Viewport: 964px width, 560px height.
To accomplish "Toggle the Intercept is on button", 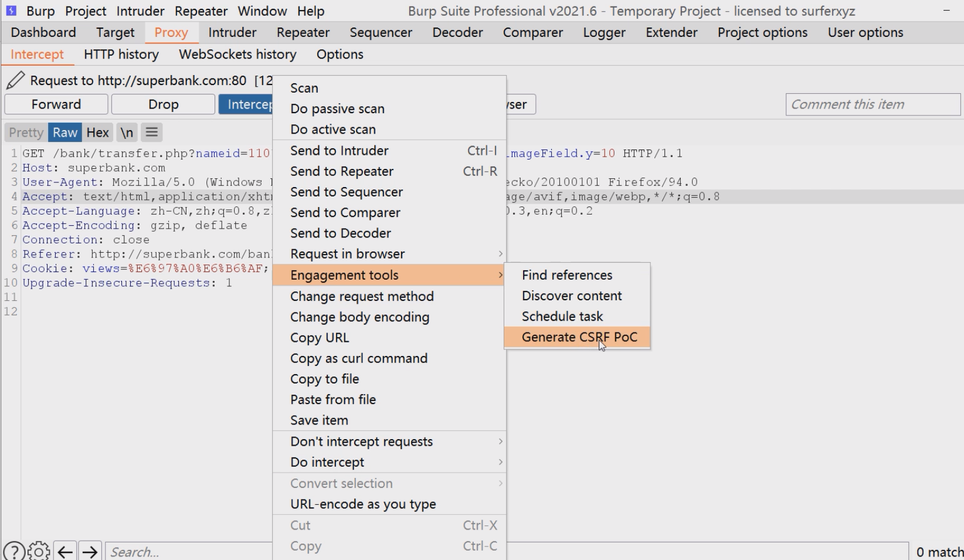I will coord(246,104).
